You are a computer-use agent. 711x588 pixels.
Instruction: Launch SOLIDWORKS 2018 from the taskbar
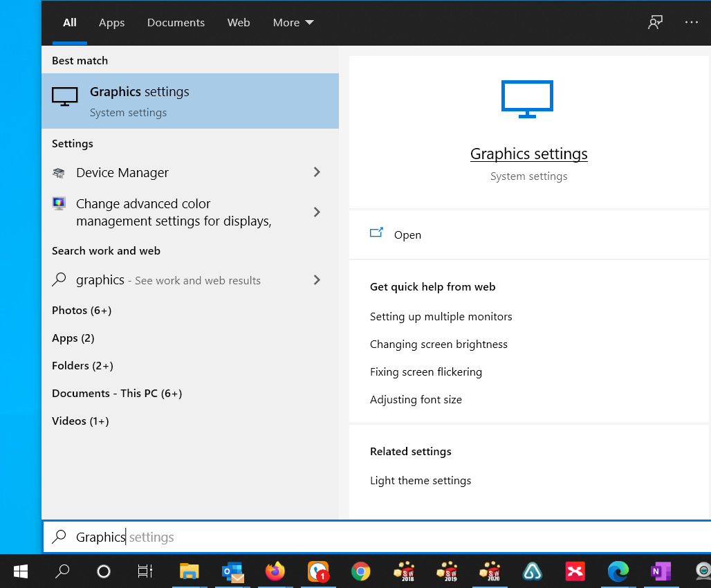point(404,572)
